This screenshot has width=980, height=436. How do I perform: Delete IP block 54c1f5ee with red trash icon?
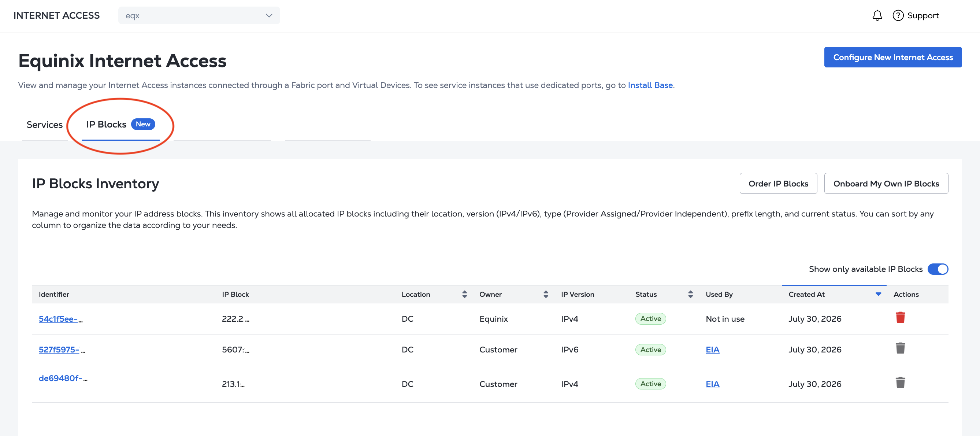pyautogui.click(x=900, y=317)
